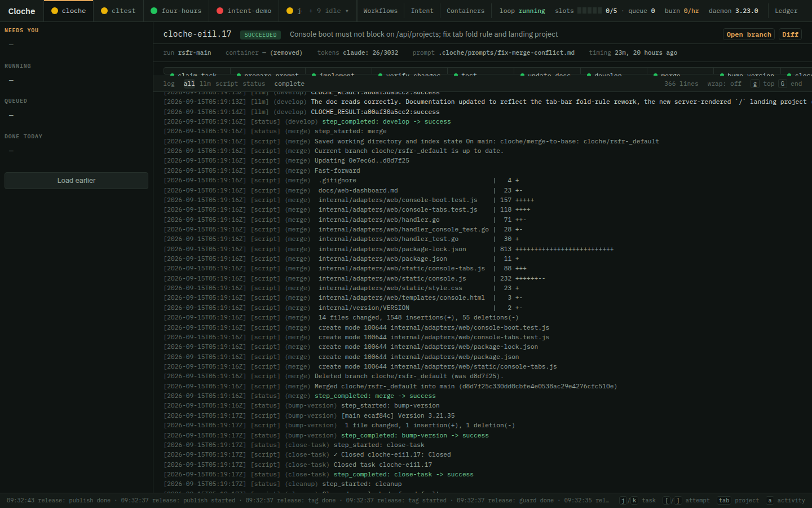
Task: Jump to log end
Action: click(x=796, y=84)
